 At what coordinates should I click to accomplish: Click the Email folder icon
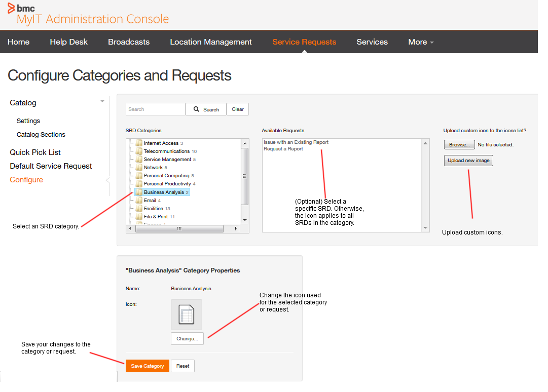[x=139, y=201]
